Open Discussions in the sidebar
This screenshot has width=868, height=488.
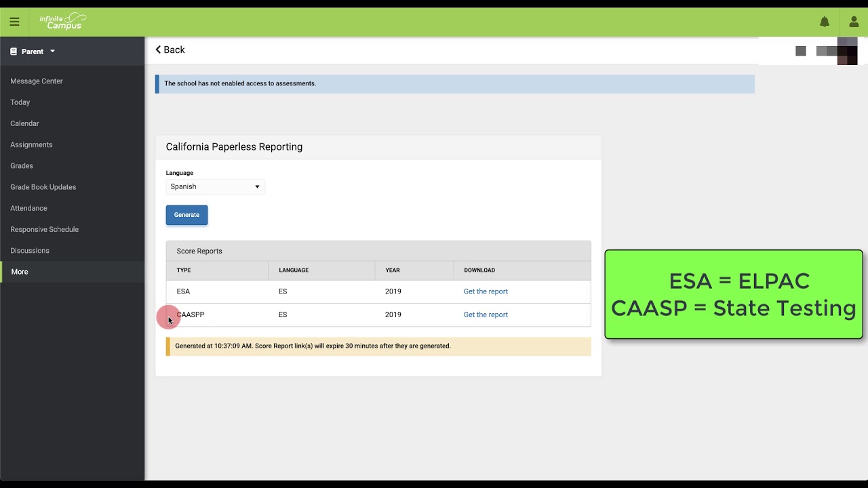(x=30, y=250)
